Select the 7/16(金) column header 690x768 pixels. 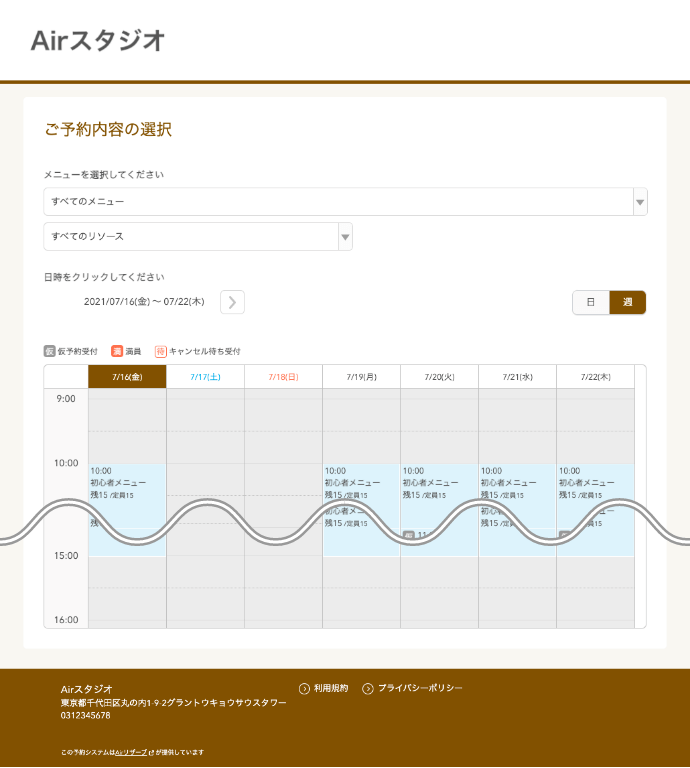(x=127, y=377)
